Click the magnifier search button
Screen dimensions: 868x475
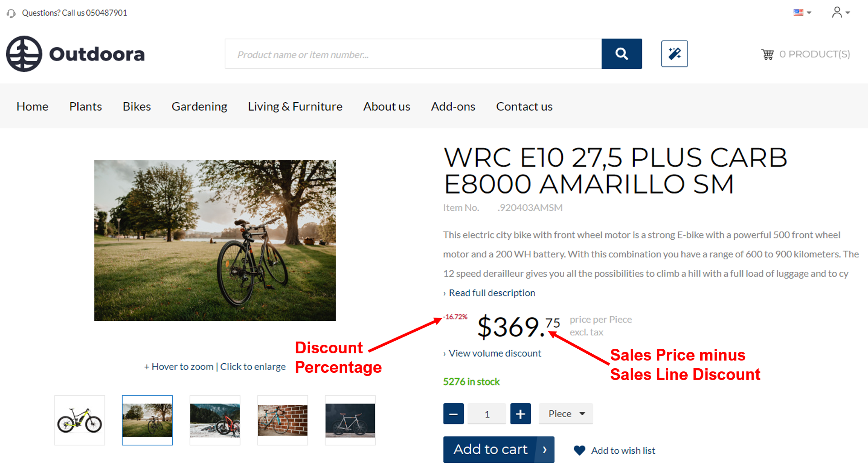622,54
